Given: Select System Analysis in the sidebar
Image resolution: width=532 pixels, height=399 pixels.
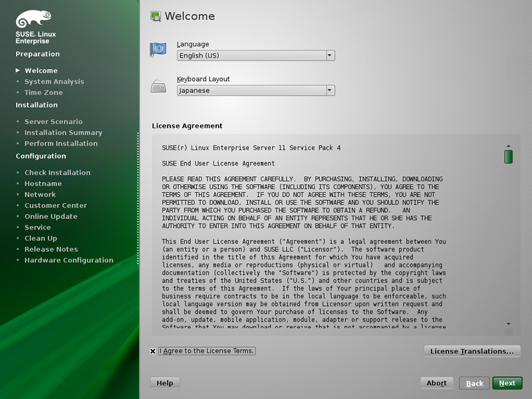Looking at the screenshot, I should click(x=55, y=81).
